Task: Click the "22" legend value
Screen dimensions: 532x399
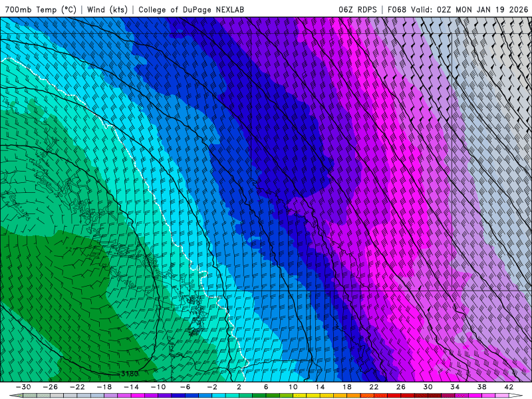Action: 374,387
